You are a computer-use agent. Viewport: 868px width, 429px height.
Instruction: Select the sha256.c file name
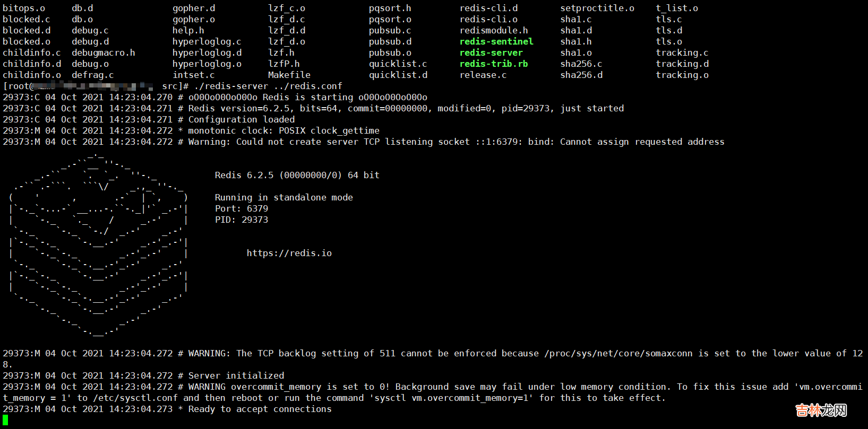coord(581,64)
